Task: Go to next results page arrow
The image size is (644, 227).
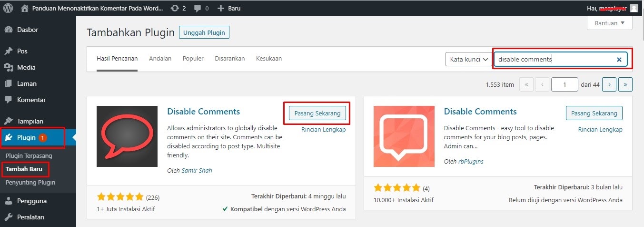Action: point(609,84)
